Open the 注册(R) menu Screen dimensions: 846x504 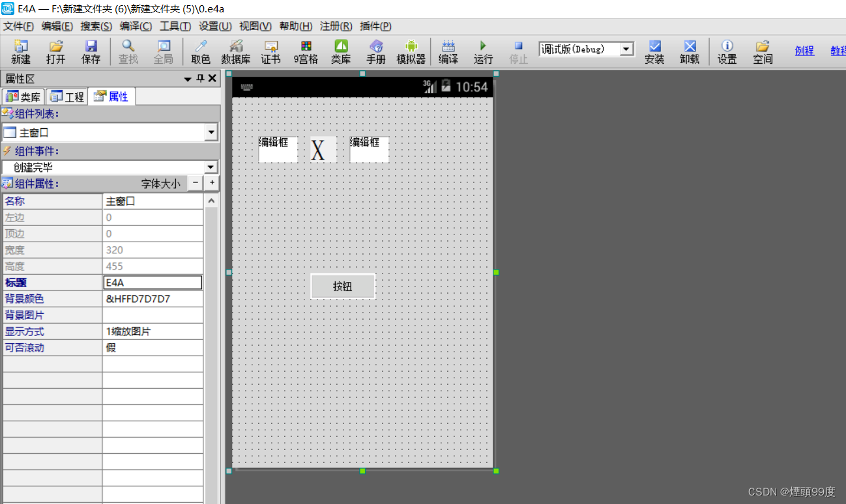[336, 26]
